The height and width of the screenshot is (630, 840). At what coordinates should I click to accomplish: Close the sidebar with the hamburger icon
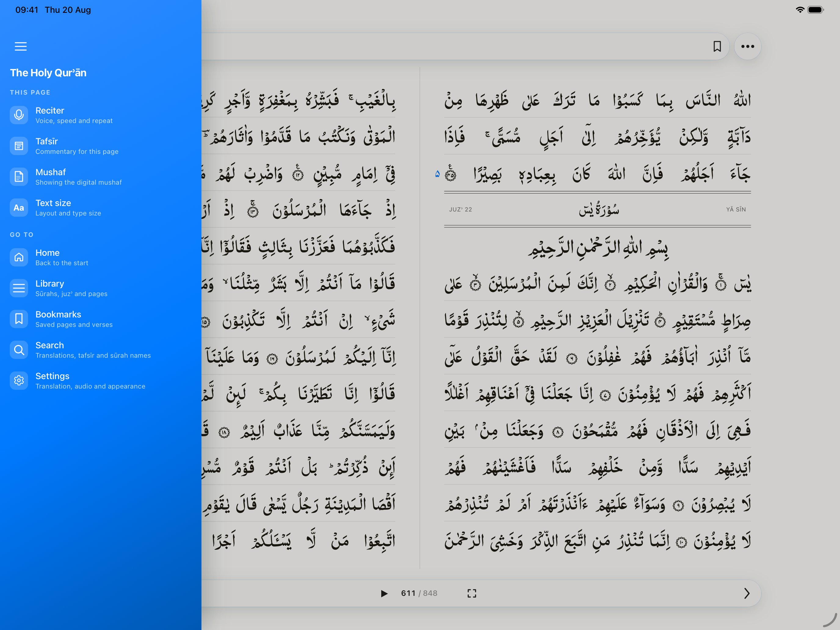(20, 46)
